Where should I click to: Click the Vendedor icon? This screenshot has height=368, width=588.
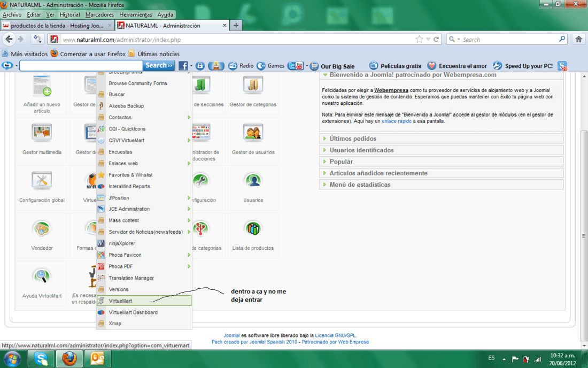click(x=42, y=228)
